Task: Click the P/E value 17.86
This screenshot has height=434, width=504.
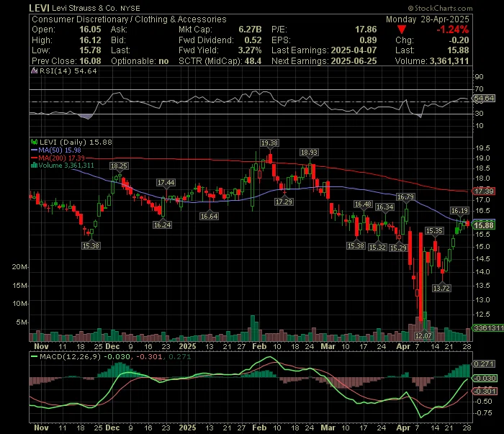Action: [x=366, y=30]
